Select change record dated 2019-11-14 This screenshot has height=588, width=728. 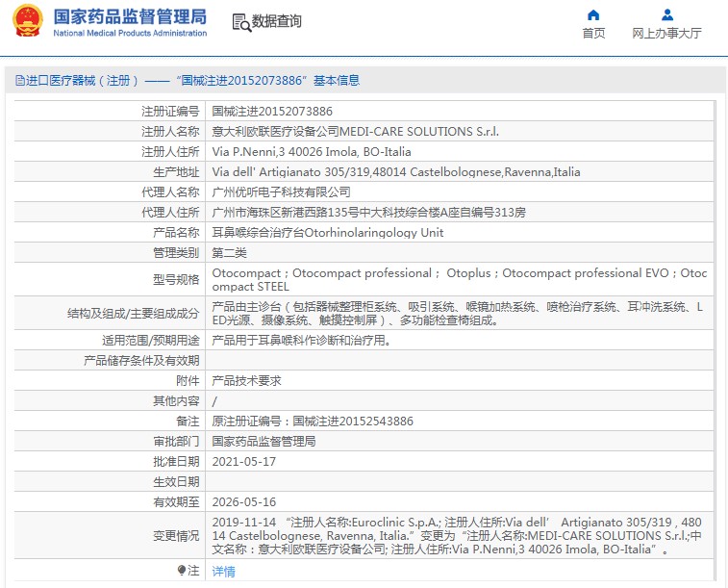(457, 535)
